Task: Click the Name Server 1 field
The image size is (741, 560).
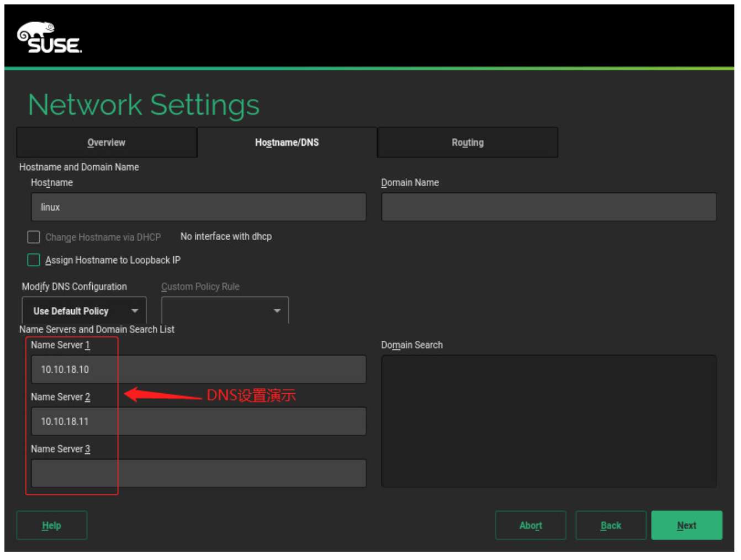Action: point(198,369)
